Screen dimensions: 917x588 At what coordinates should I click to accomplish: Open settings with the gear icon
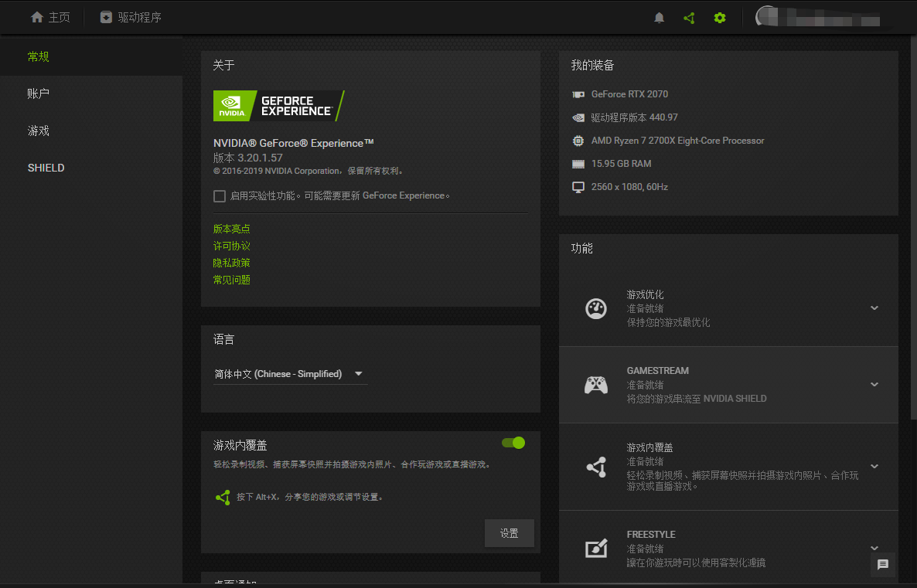click(x=719, y=17)
